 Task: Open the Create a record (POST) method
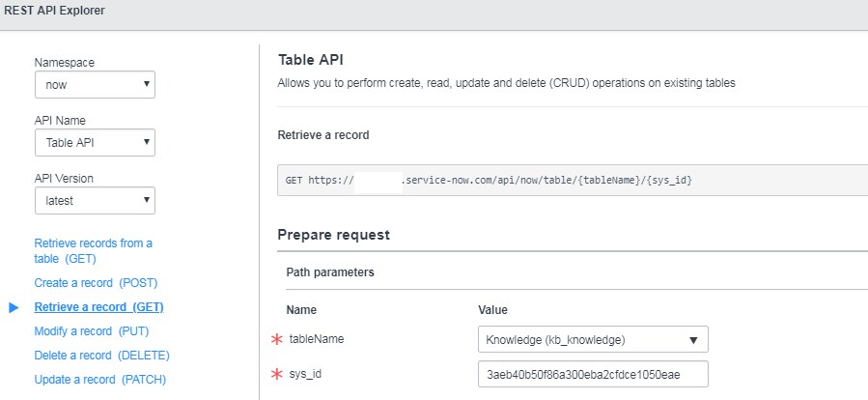pos(96,283)
